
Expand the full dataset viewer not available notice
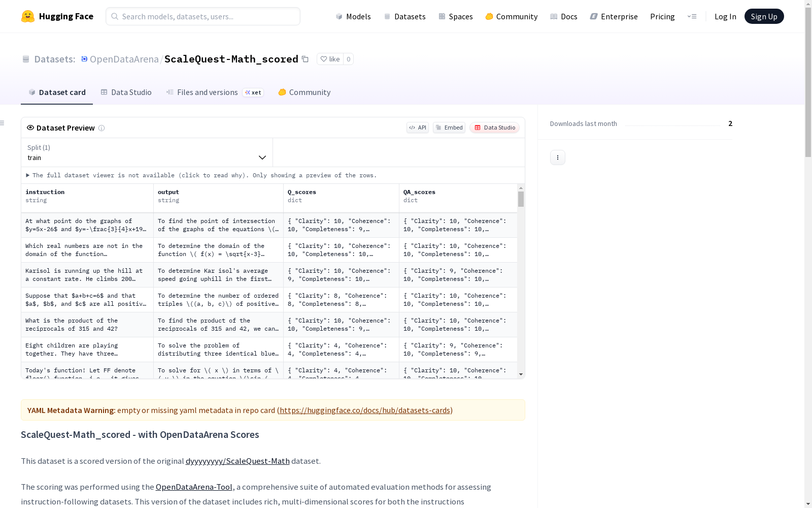point(201,175)
